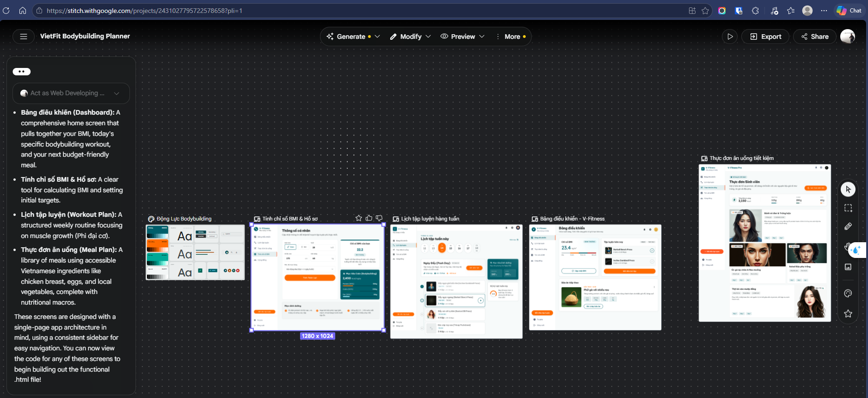Open the Preview menu
Image resolution: width=868 pixels, height=398 pixels.
coord(462,37)
